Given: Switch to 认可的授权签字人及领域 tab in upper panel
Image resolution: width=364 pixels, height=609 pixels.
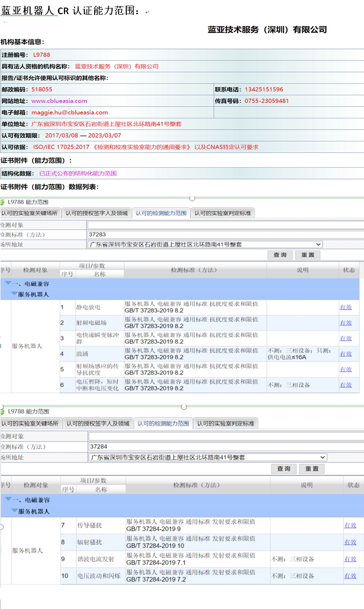Looking at the screenshot, I should click(97, 213).
